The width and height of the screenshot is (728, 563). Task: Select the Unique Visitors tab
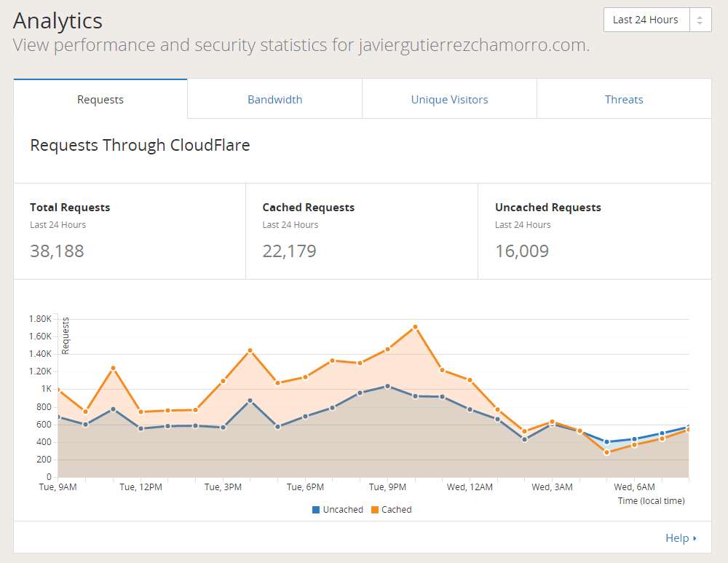click(449, 99)
